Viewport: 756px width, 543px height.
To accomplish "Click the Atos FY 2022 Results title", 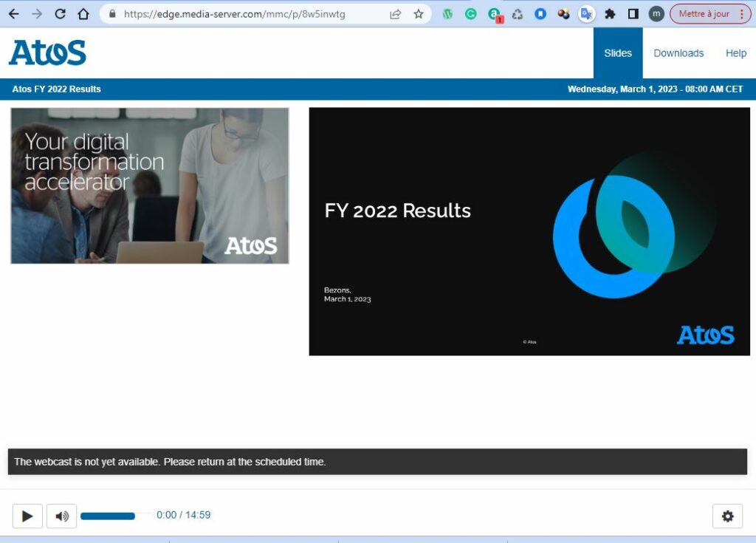I will (x=56, y=89).
